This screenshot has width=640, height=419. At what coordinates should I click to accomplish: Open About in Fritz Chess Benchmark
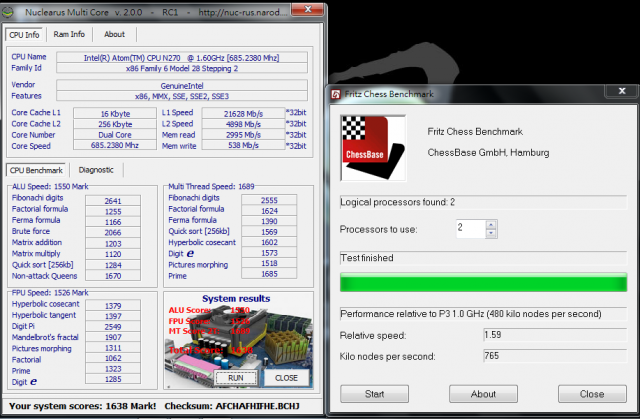pyautogui.click(x=483, y=394)
